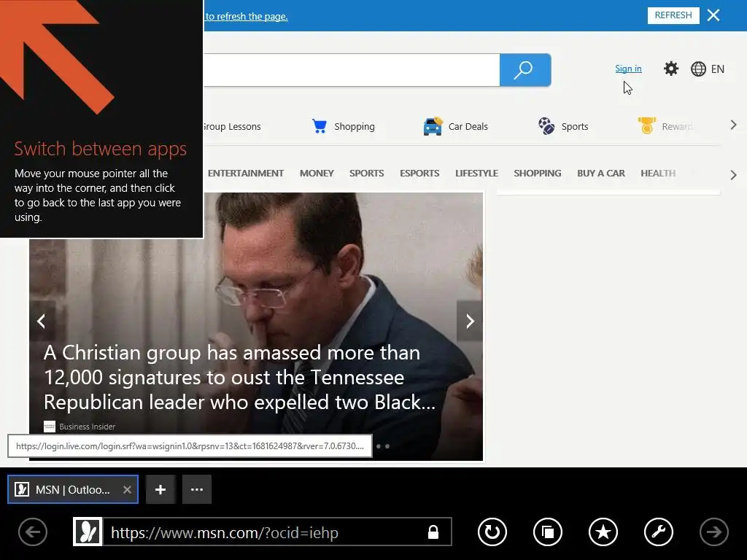The width and height of the screenshot is (747, 560).
Task: Click the carousel pagination dots
Action: click(383, 446)
